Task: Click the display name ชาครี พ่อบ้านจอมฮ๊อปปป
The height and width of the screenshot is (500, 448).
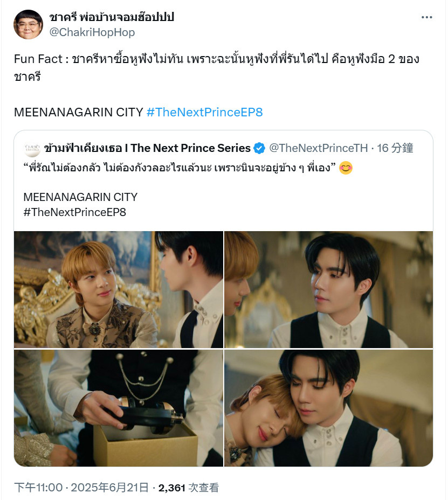Action: pyautogui.click(x=112, y=17)
